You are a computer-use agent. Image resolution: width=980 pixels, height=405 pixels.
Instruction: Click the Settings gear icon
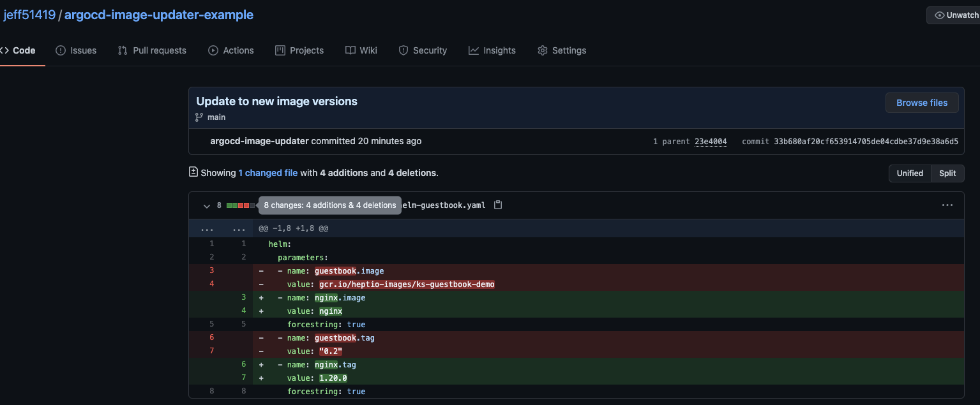[x=543, y=50]
